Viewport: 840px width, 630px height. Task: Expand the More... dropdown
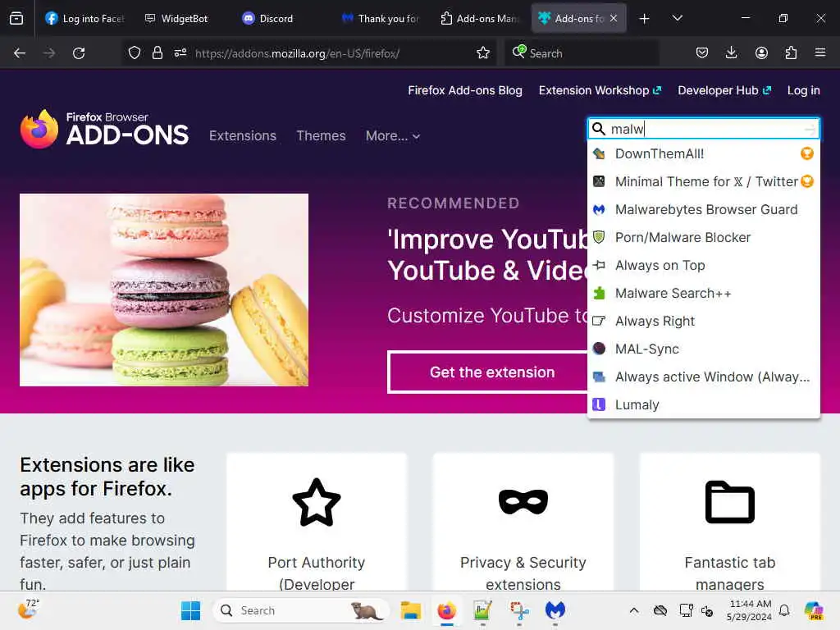tap(393, 136)
